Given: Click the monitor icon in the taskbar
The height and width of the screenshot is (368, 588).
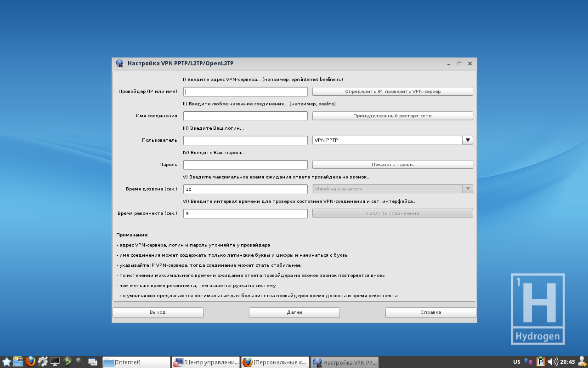Looking at the screenshot, I should (55, 362).
